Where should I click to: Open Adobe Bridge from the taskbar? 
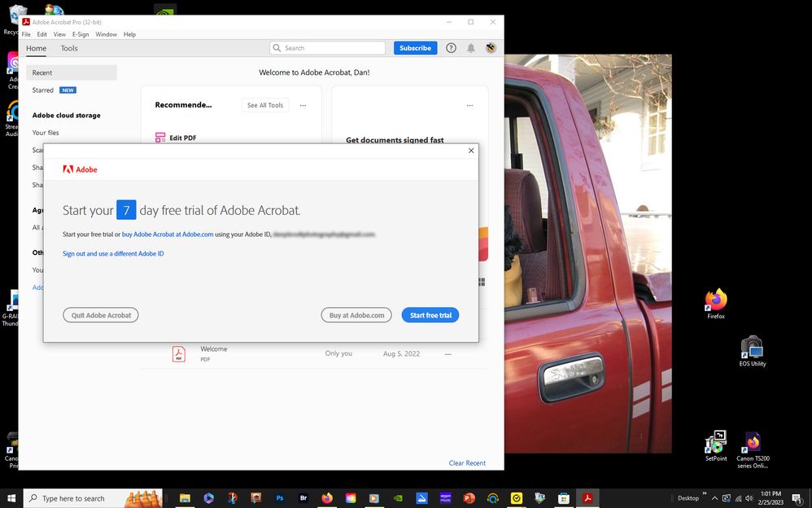coord(303,497)
